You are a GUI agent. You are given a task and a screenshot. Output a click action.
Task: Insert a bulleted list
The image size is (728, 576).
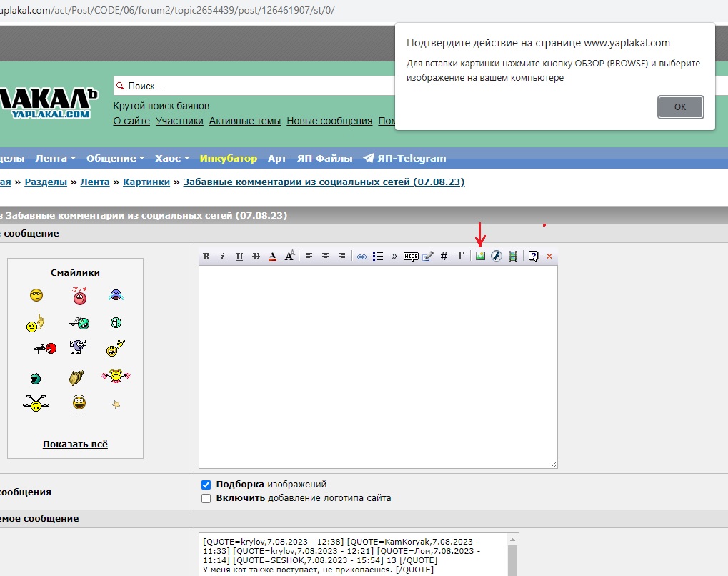[378, 257]
